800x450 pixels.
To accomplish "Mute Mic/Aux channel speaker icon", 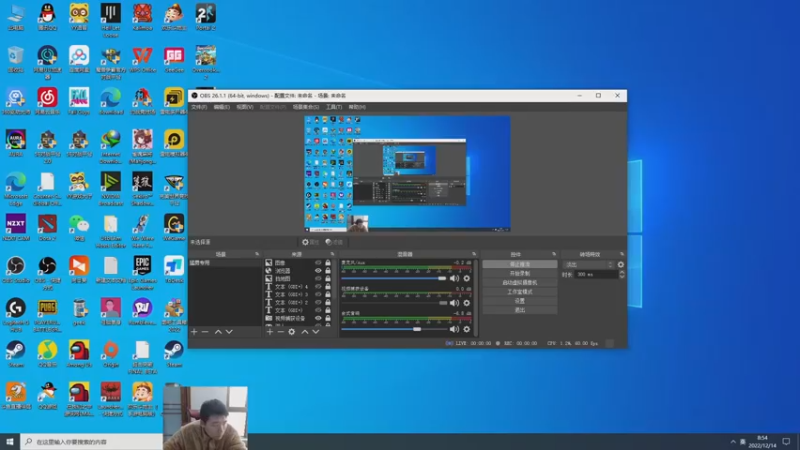I will 454,278.
